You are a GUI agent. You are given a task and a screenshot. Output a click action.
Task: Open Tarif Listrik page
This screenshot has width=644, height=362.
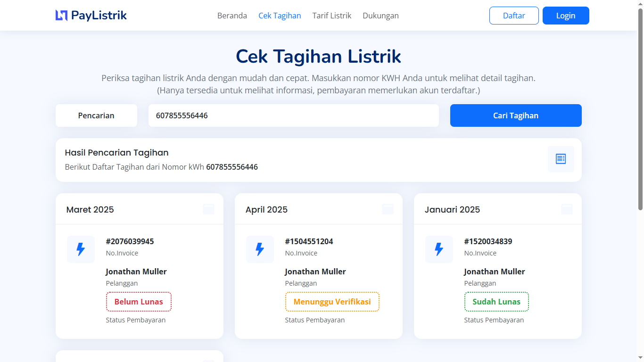coord(332,16)
